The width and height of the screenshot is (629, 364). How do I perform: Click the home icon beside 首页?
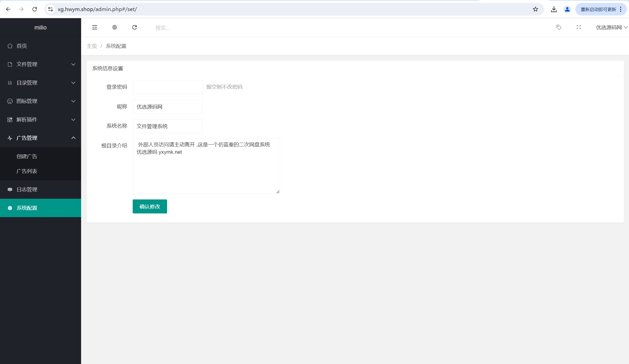(10, 46)
